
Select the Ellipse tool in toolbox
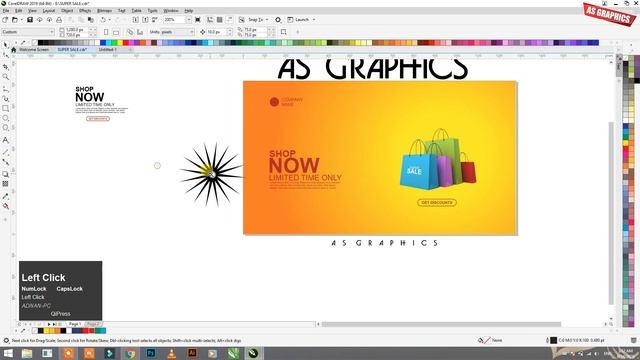[x=5, y=118]
